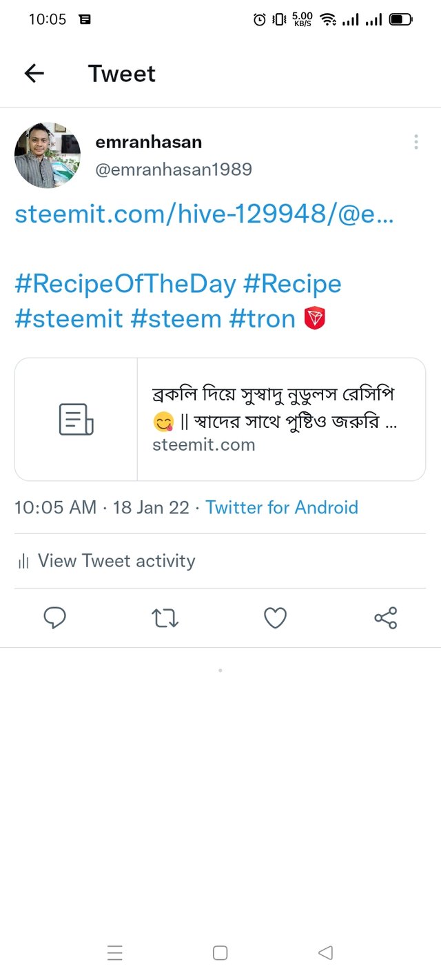
Task: Tap the back triangle in the navigation bar
Action: pyautogui.click(x=325, y=952)
